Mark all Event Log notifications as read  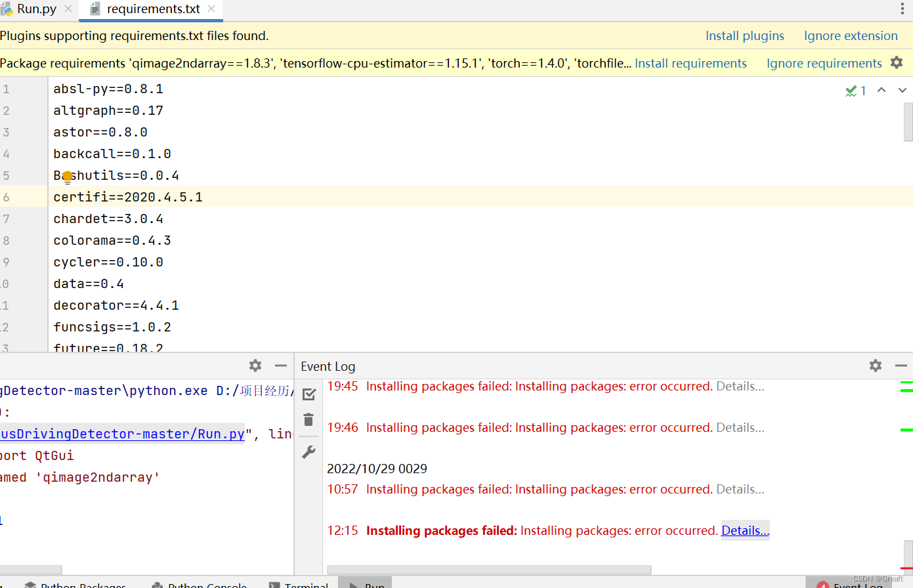pyautogui.click(x=309, y=394)
